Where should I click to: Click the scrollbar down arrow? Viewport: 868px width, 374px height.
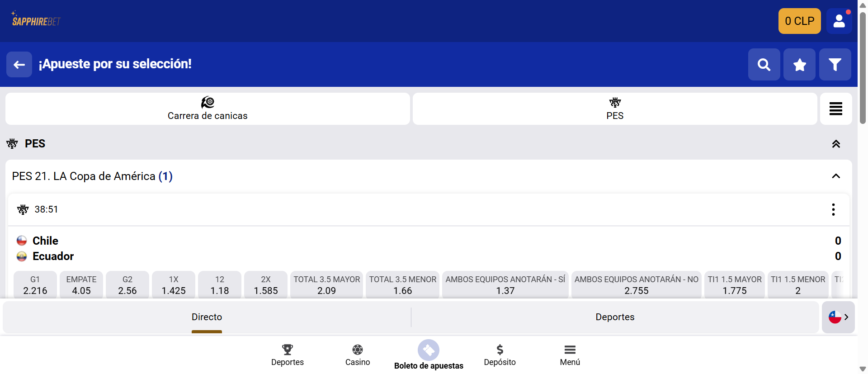coord(863,369)
